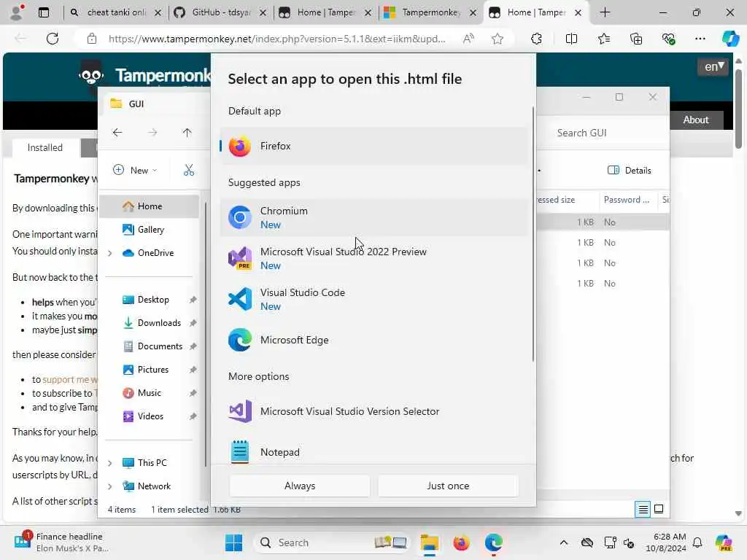Open the notification bell in taskbar

[x=697, y=542]
